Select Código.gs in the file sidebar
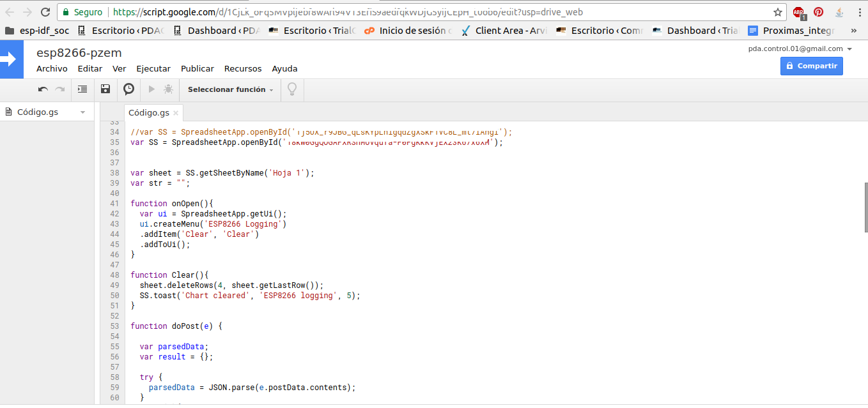The width and height of the screenshot is (868, 408). point(38,112)
